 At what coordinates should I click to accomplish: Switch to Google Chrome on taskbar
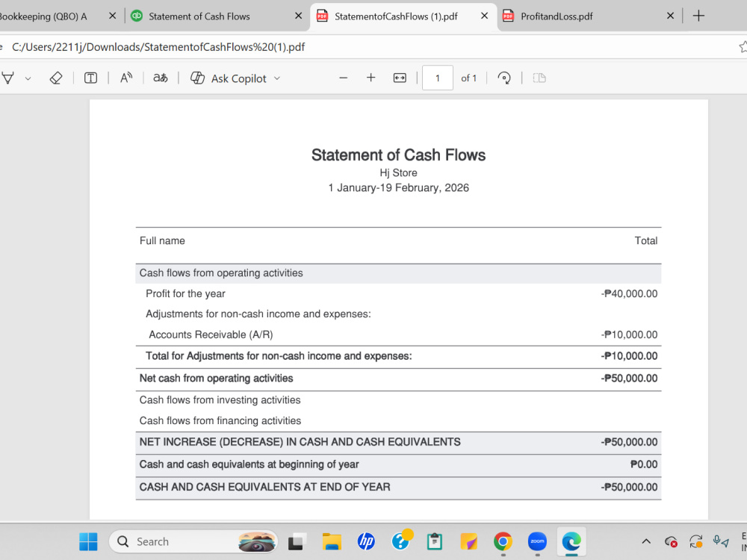point(503,541)
